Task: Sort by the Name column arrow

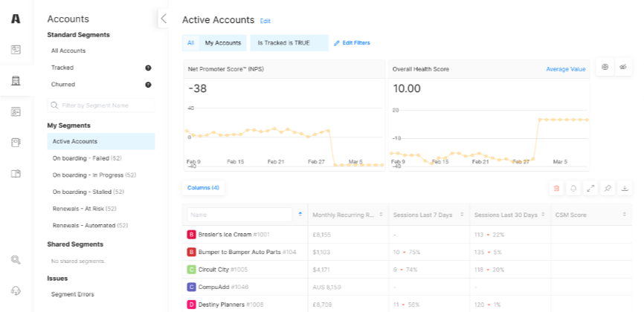Action: (x=300, y=214)
